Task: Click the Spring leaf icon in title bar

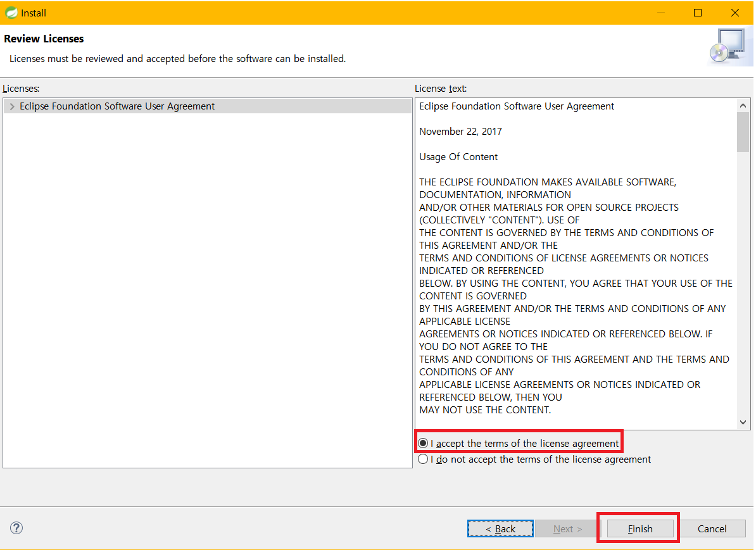Action: (11, 13)
